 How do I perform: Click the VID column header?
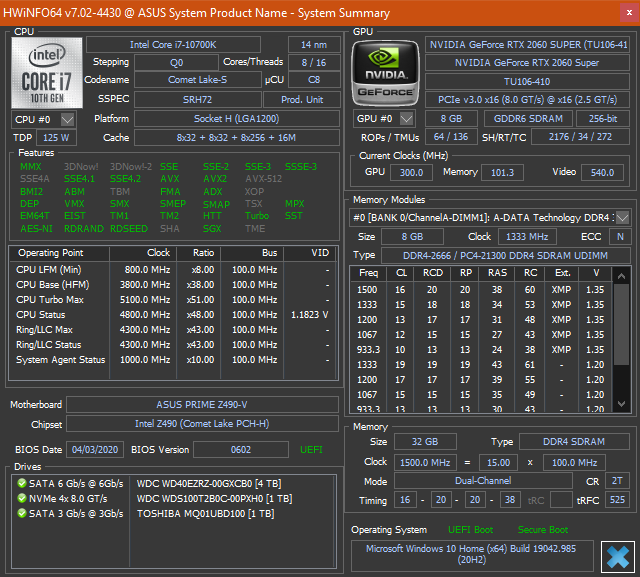coord(310,253)
